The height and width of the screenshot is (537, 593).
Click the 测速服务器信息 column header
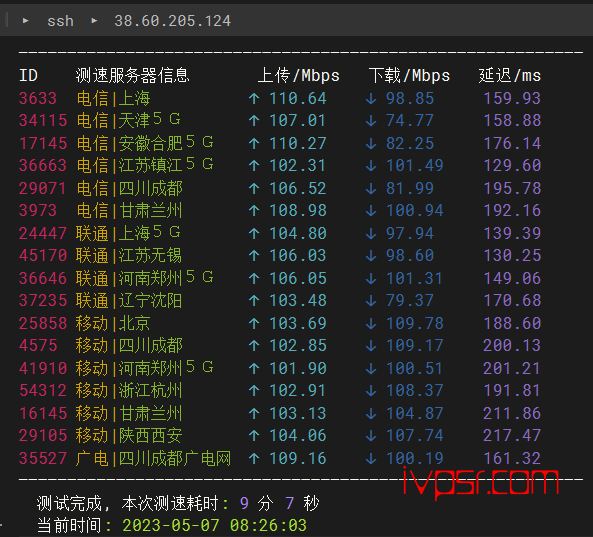pyautogui.click(x=132, y=75)
